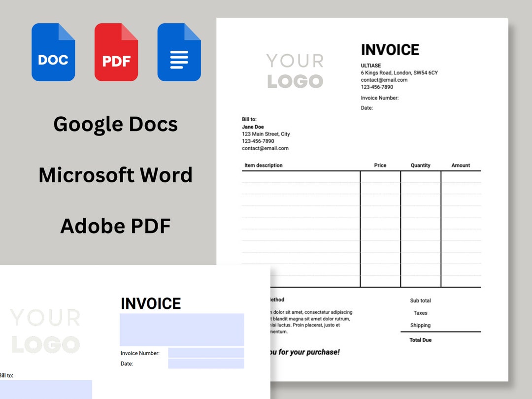Click the blue Invoice Number input field
Viewport: 532px width, 399px height.
pyautogui.click(x=206, y=353)
